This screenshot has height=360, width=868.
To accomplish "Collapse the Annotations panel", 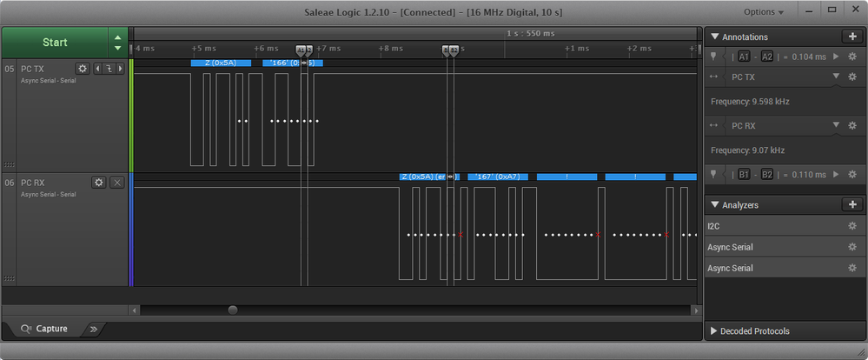I will [x=714, y=37].
